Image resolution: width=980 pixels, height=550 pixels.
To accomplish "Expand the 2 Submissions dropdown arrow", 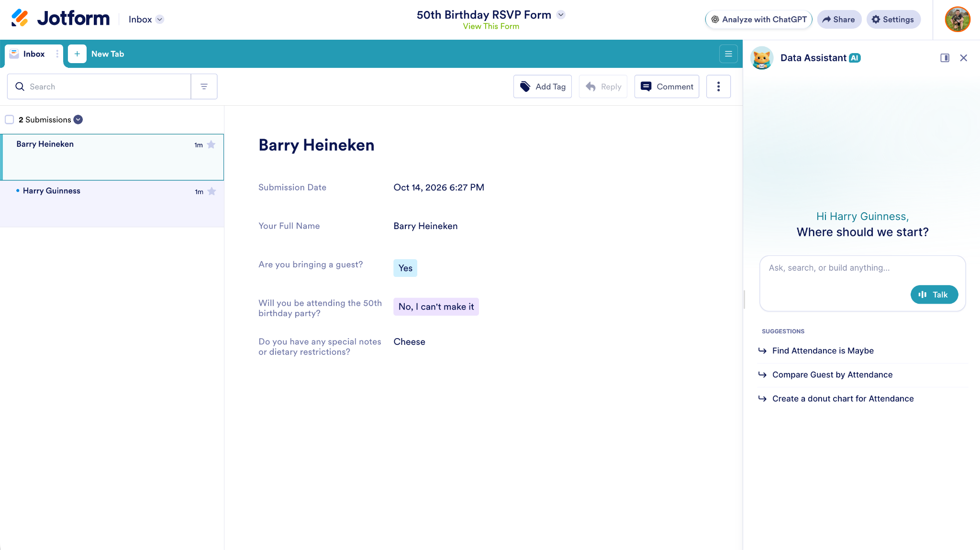I will [78, 120].
